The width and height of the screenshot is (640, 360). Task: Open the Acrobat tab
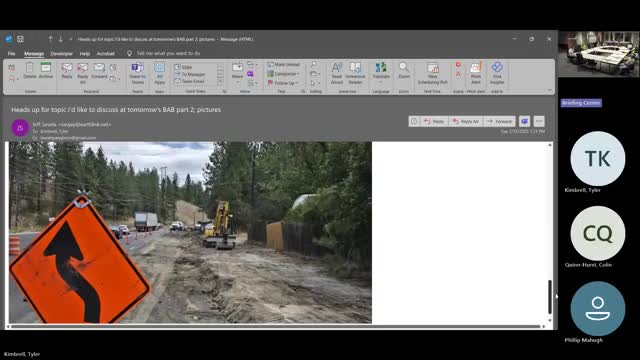[106, 53]
